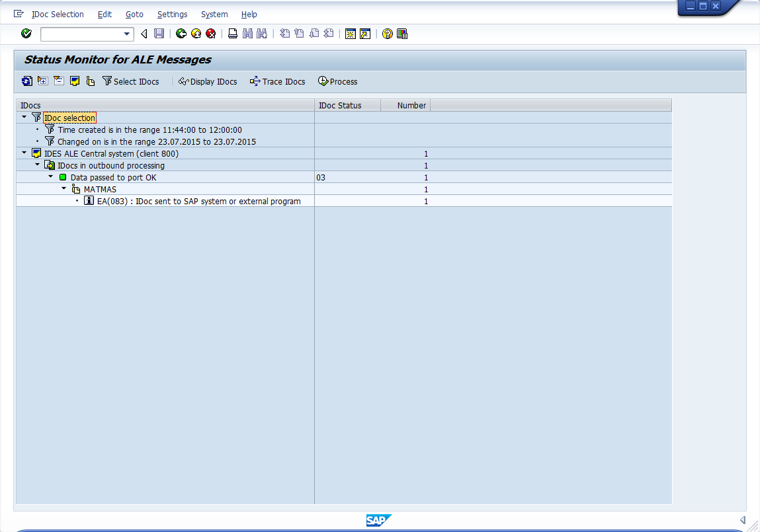Click the Display IDocs button
The height and width of the screenshot is (532, 760).
click(x=208, y=81)
